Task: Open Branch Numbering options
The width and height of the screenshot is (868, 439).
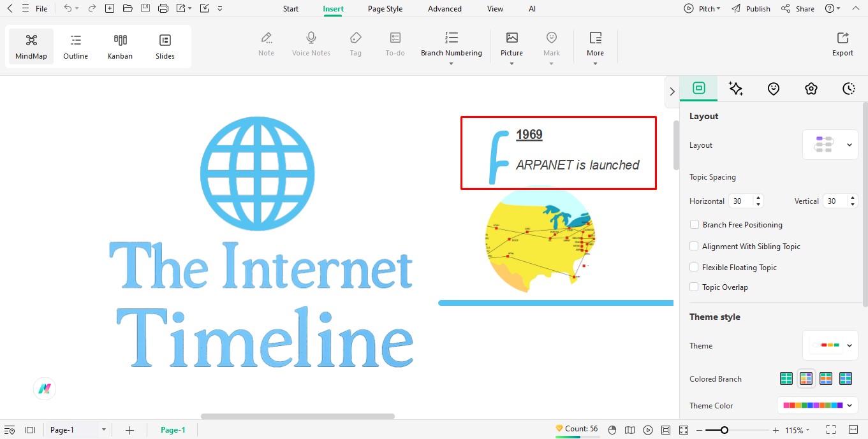Action: coord(452,48)
